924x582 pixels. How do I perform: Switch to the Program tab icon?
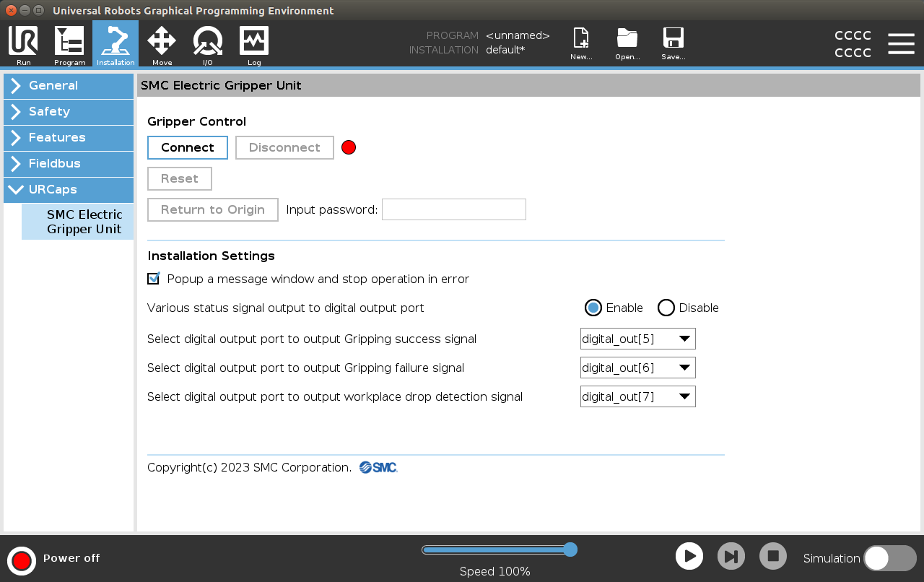69,43
